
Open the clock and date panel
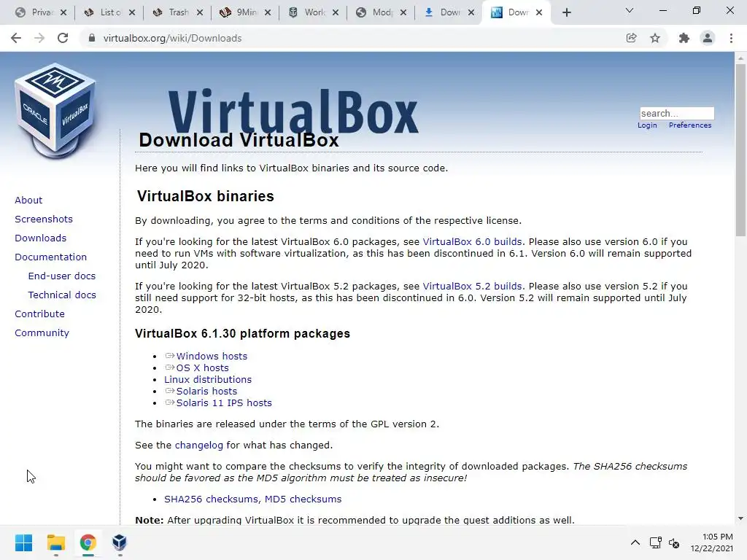(x=712, y=542)
